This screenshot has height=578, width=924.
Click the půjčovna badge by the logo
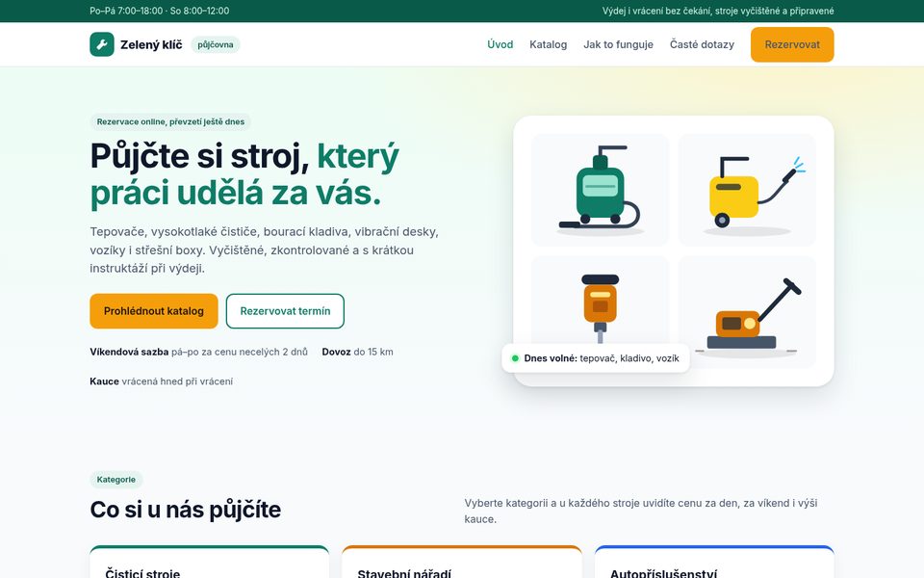tap(216, 45)
